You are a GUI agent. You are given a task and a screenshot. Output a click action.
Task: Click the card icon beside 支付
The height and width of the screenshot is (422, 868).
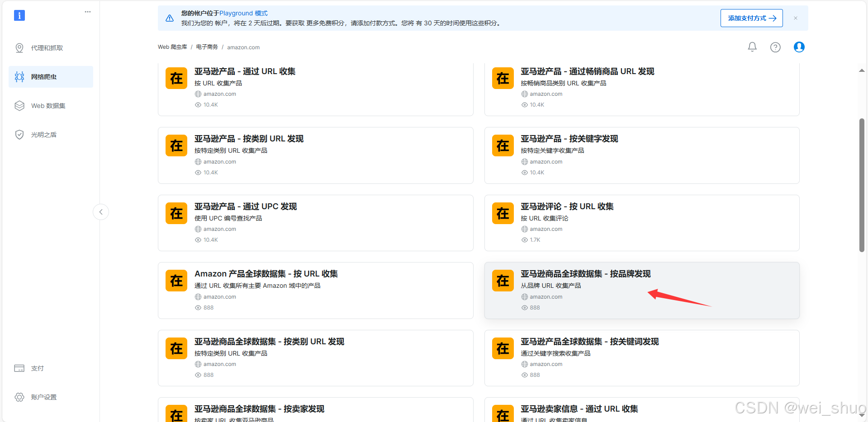point(19,368)
